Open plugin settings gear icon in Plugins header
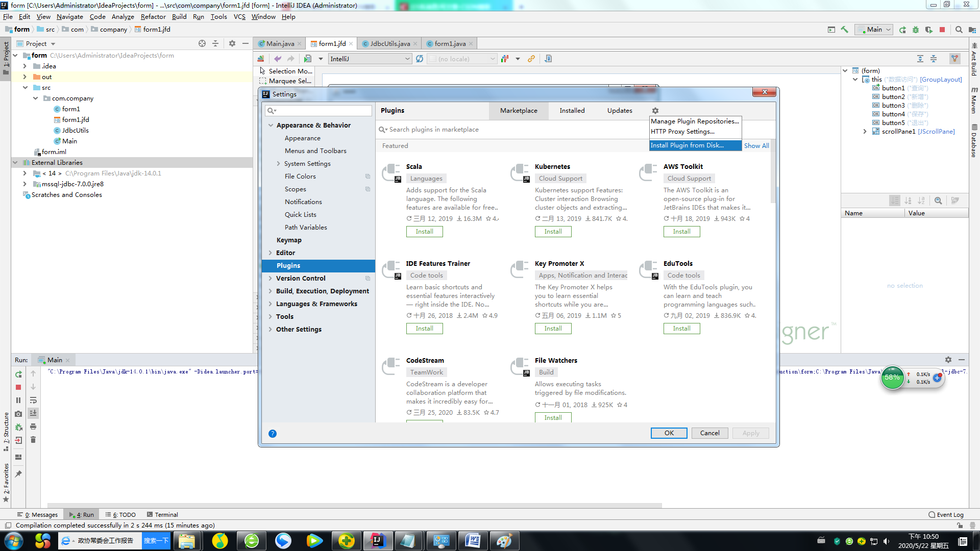The height and width of the screenshot is (551, 980). 655,111
